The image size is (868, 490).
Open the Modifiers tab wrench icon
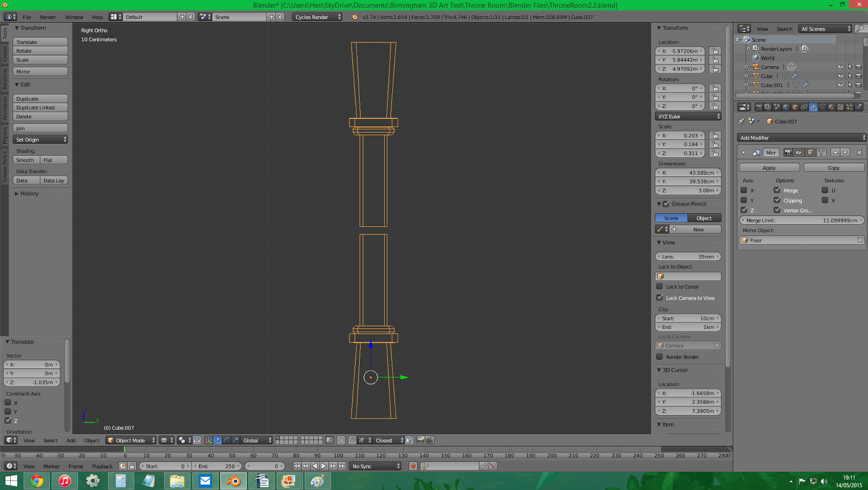[813, 107]
